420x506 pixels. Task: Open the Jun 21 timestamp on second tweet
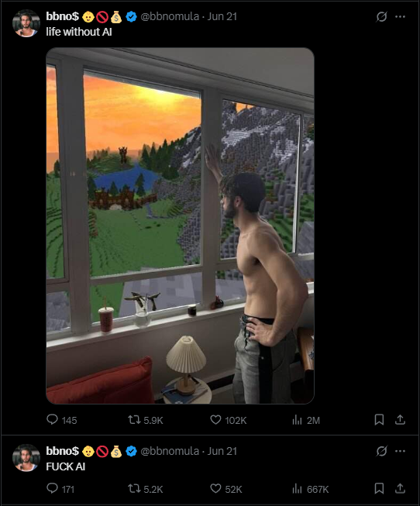click(222, 451)
